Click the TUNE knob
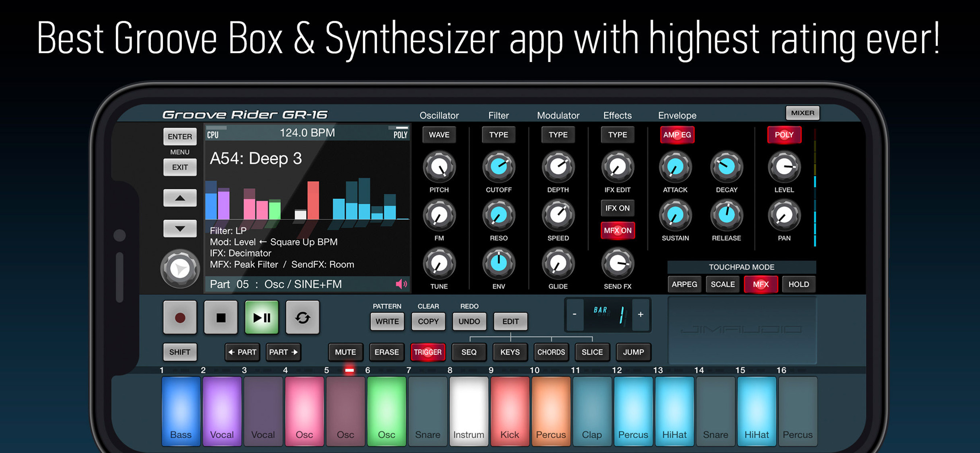Image resolution: width=980 pixels, height=453 pixels. [439, 263]
